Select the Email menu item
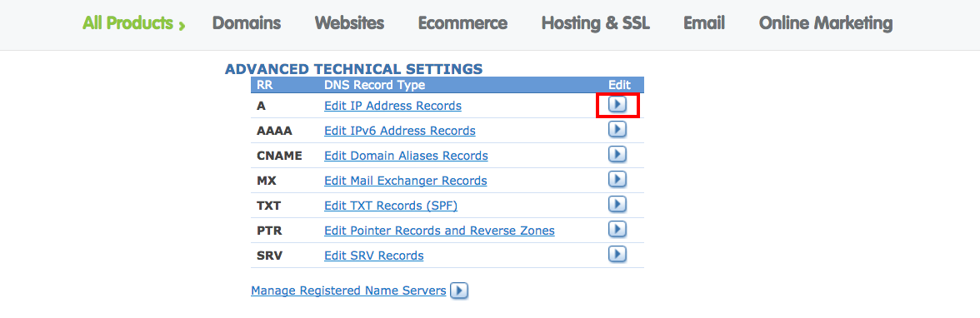The height and width of the screenshot is (318, 980). [703, 24]
